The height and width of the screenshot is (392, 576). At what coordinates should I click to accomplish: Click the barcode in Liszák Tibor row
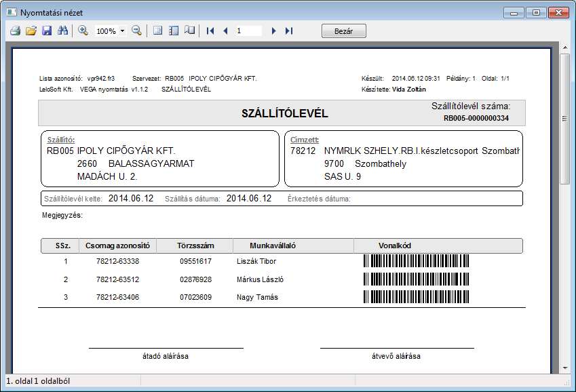[x=416, y=261]
